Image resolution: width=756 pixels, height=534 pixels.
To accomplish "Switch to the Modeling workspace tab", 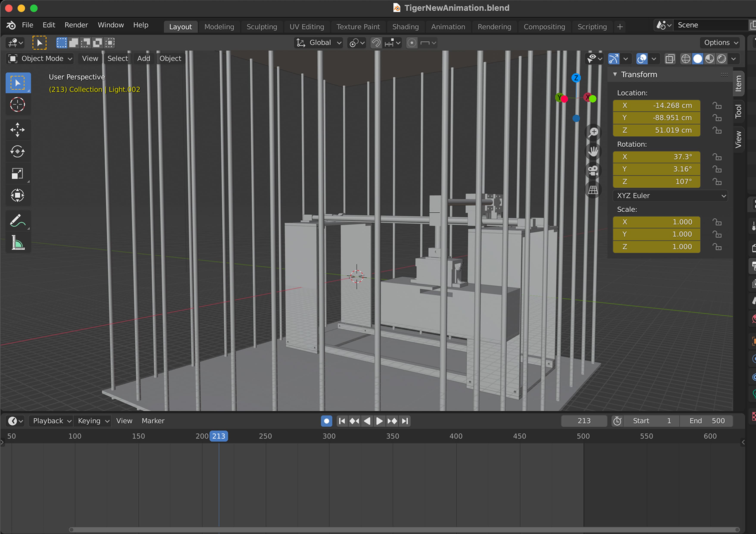I will 219,27.
